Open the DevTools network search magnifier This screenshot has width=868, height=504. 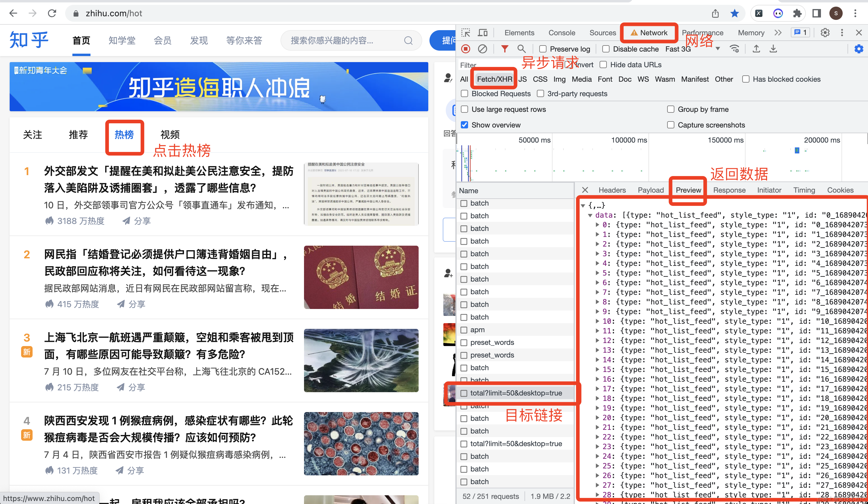pyautogui.click(x=521, y=49)
